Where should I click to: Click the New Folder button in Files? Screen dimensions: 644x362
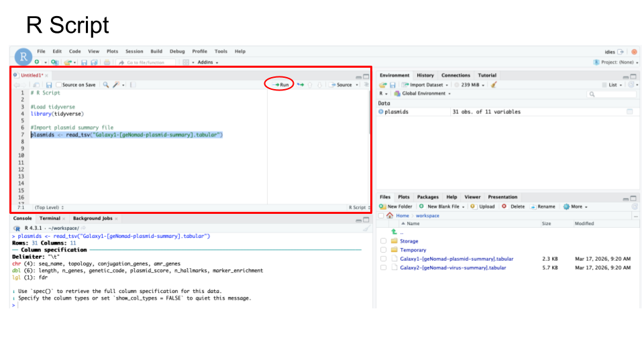(x=396, y=206)
